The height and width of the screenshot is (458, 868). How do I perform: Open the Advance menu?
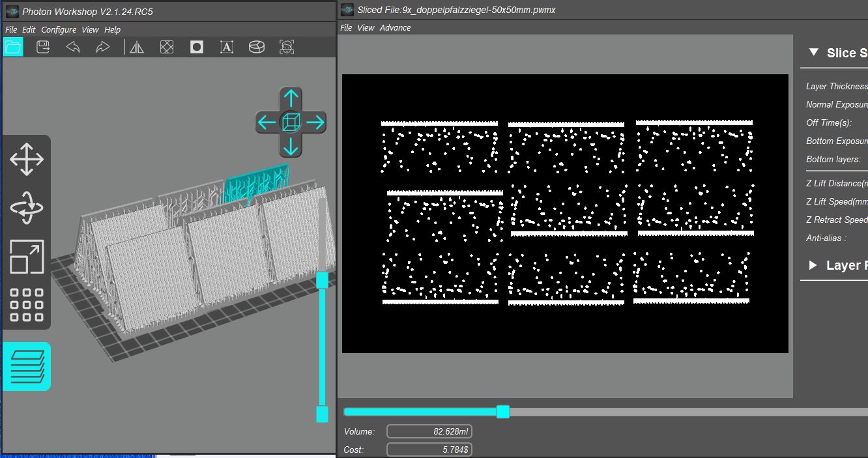tap(395, 27)
